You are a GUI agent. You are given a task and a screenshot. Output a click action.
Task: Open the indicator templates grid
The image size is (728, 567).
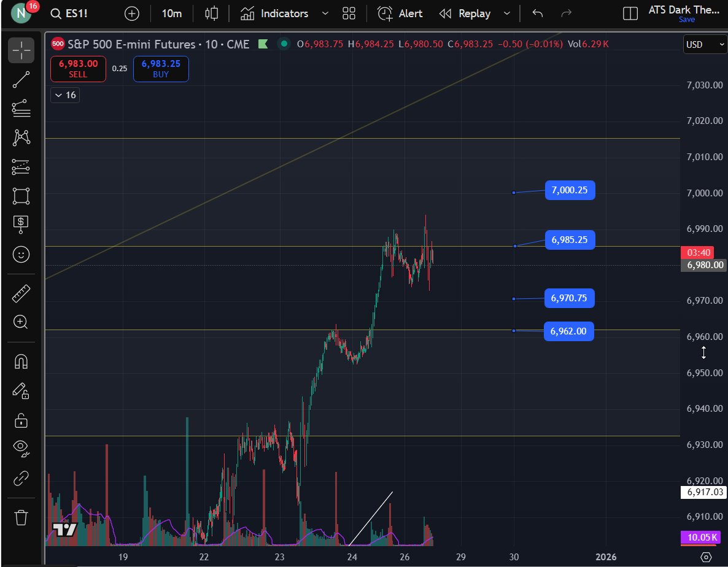pos(349,13)
